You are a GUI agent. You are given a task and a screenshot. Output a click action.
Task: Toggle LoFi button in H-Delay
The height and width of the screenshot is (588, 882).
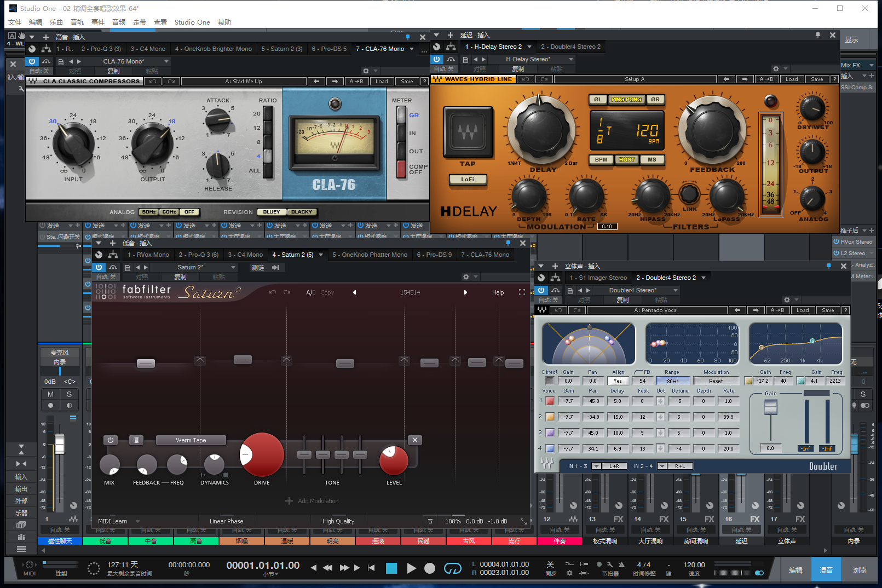point(468,179)
